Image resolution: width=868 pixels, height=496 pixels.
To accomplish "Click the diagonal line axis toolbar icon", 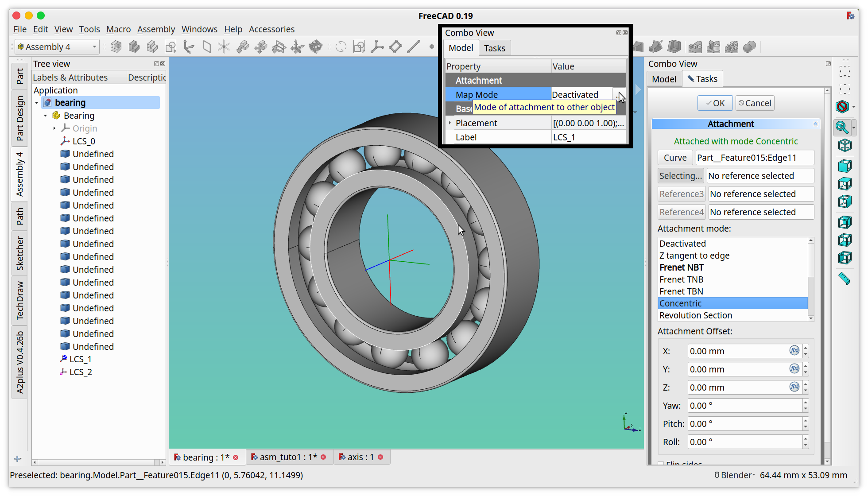I will click(414, 46).
